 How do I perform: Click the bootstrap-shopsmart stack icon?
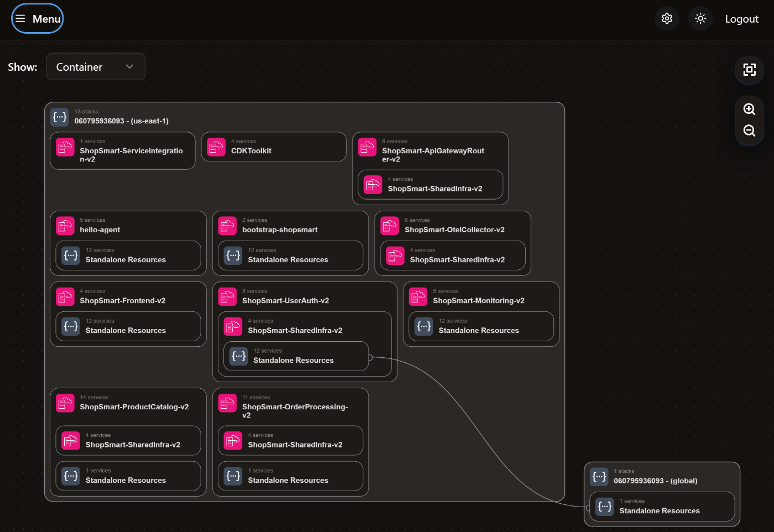click(227, 226)
